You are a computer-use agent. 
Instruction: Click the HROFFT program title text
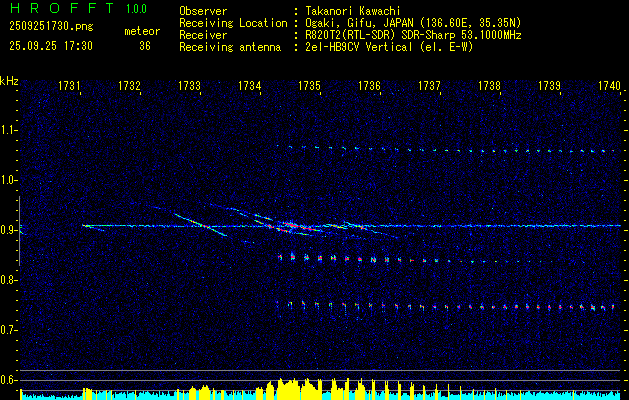[62, 8]
